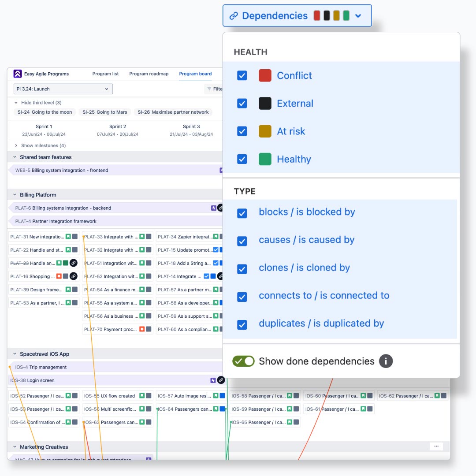This screenshot has width=476, height=476.
Task: Click the link icon on the IOS-38 card
Action: [x=221, y=380]
